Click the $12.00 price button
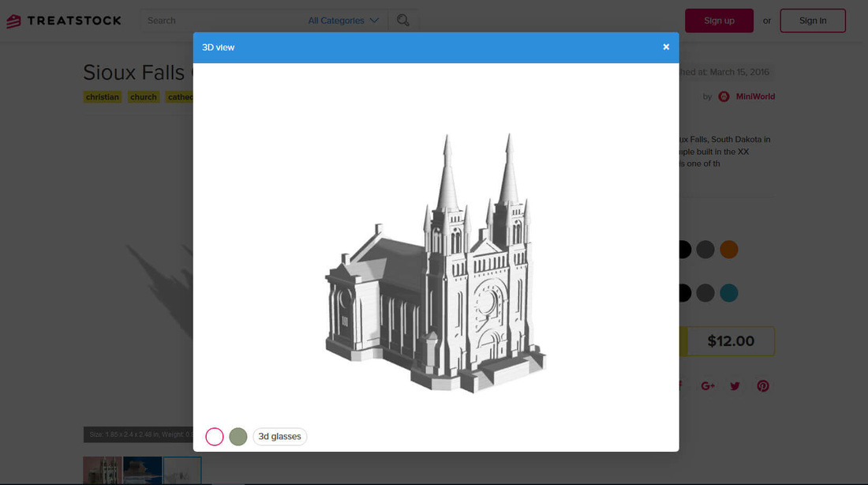The height and width of the screenshot is (485, 868). [x=731, y=340]
